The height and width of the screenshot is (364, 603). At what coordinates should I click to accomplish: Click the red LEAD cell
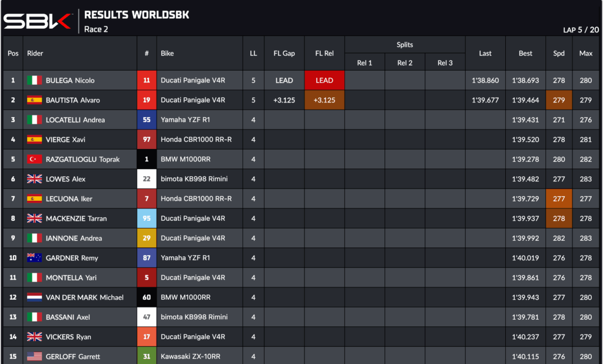click(x=324, y=81)
